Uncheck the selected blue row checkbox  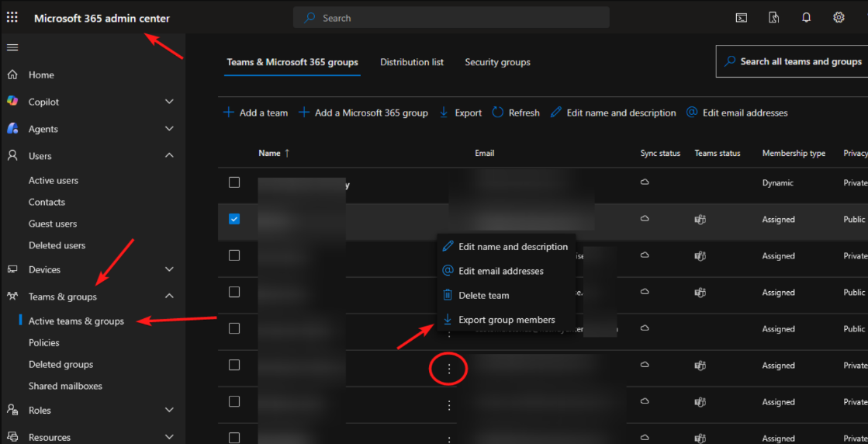(x=234, y=219)
